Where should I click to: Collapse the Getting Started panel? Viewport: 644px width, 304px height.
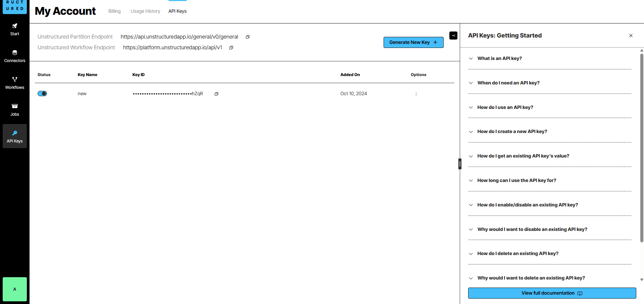point(453,36)
